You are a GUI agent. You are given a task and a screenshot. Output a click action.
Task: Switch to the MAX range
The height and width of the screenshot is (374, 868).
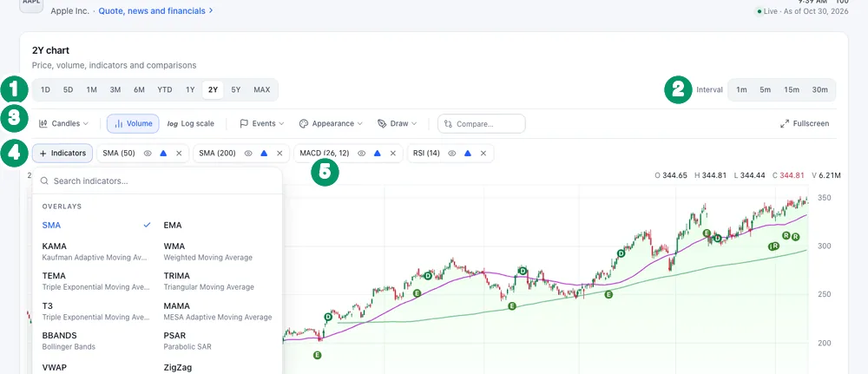tap(262, 89)
